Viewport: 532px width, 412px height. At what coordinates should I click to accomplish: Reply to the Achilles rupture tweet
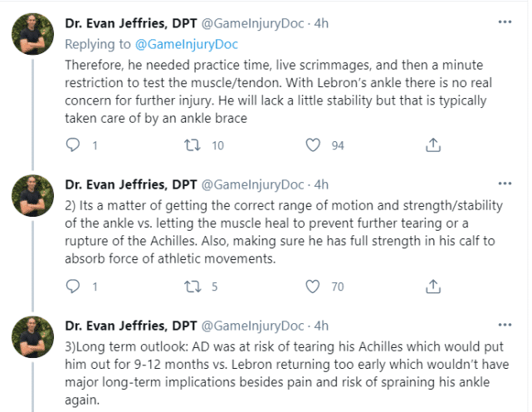[x=72, y=287]
